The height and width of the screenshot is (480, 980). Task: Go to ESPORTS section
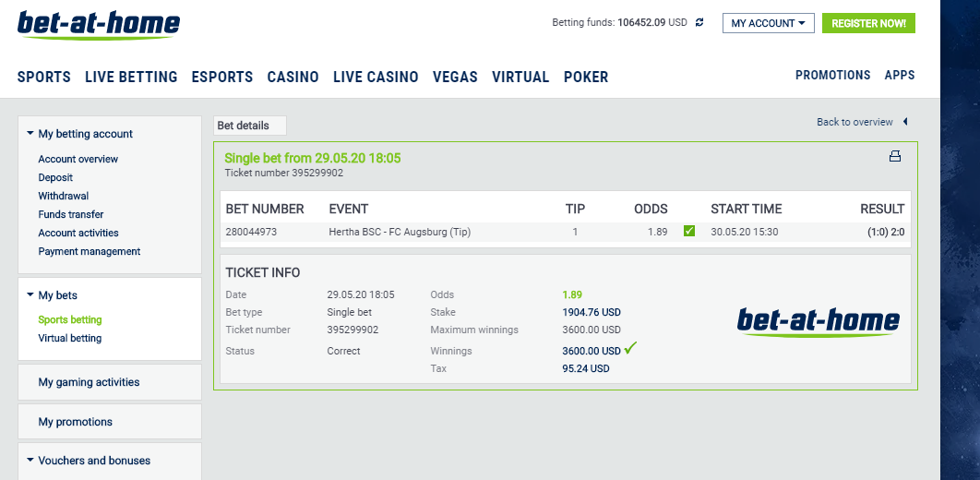tap(222, 77)
